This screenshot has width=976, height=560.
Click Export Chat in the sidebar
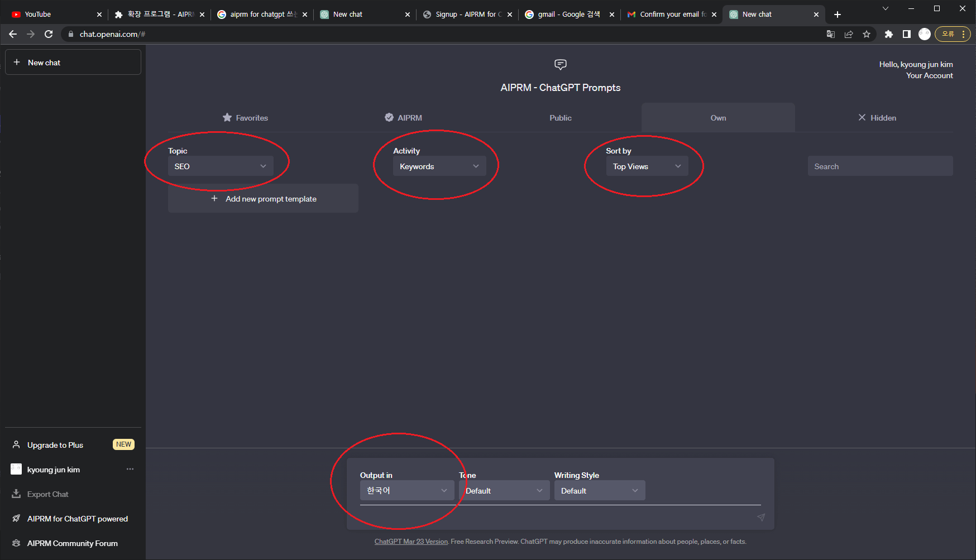pos(73,494)
